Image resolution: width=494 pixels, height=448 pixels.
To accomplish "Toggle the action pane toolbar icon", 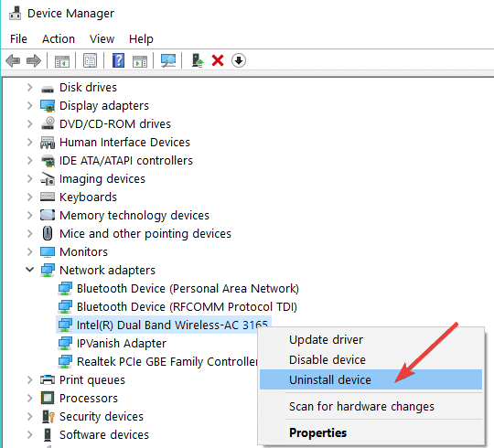I will 140,60.
